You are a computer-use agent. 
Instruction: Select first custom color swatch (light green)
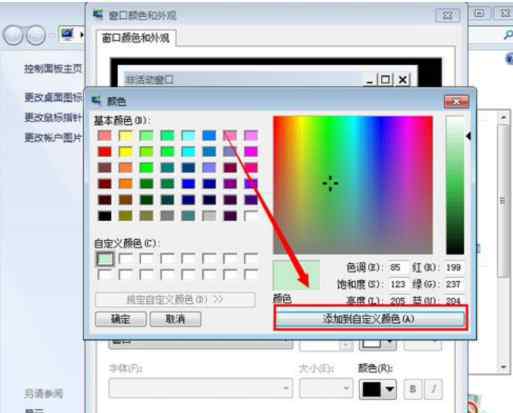pos(105,259)
